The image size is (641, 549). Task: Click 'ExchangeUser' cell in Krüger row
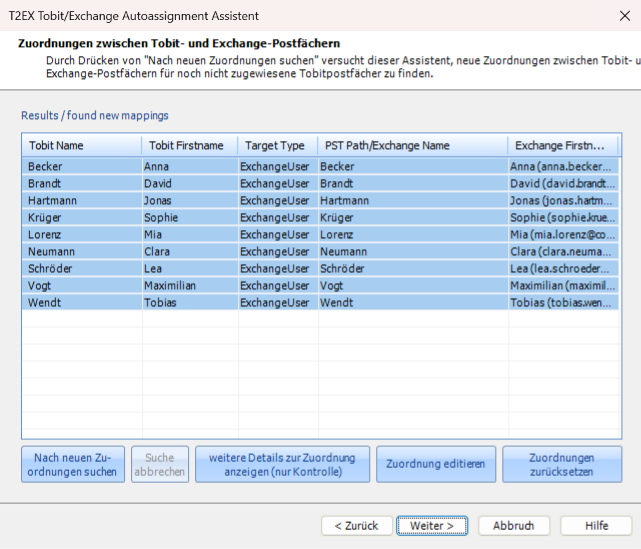pos(278,217)
